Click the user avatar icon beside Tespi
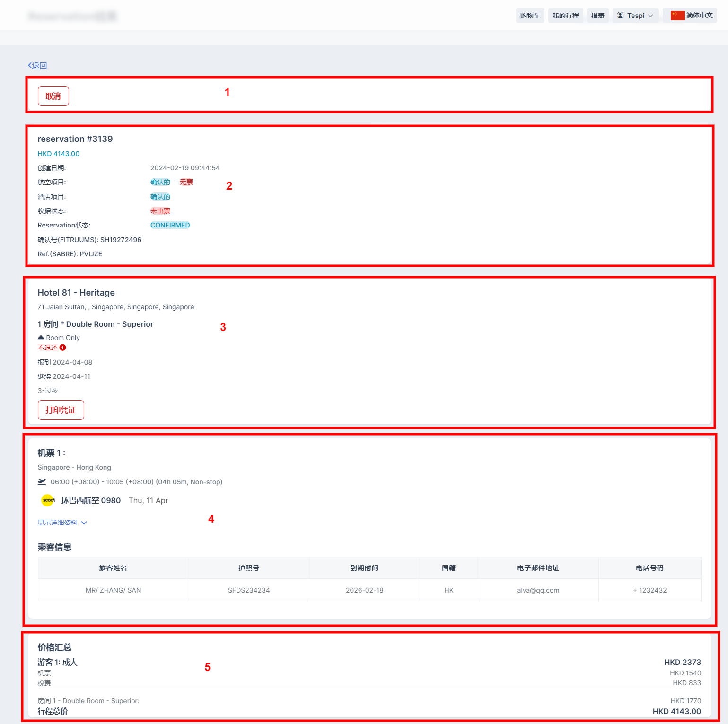728x724 pixels. pyautogui.click(x=620, y=16)
